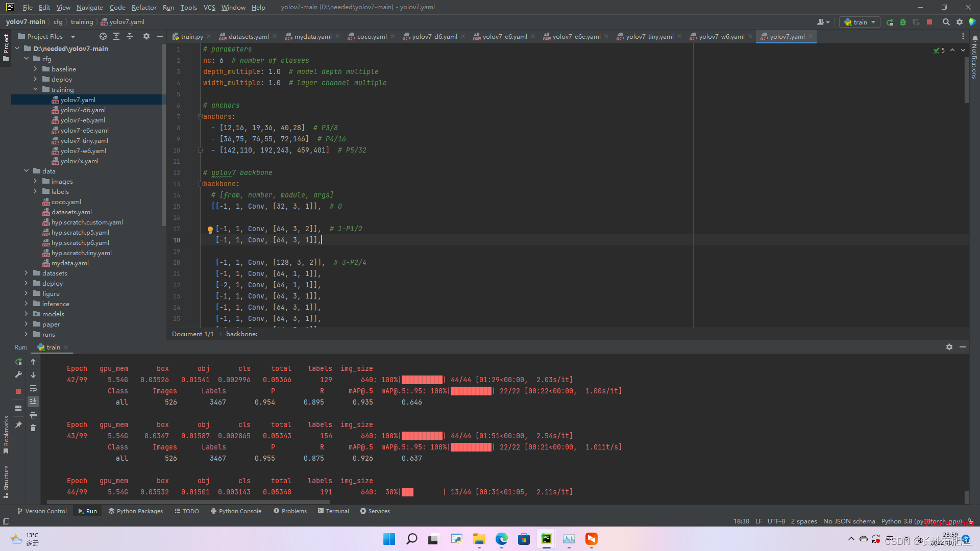Stop the process in the Run panel

(x=18, y=391)
